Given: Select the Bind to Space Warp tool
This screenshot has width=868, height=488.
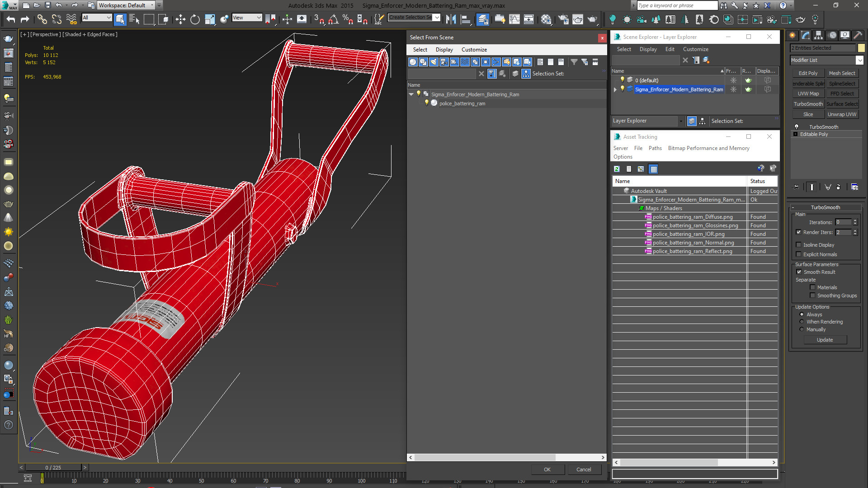Looking at the screenshot, I should pos(71,19).
